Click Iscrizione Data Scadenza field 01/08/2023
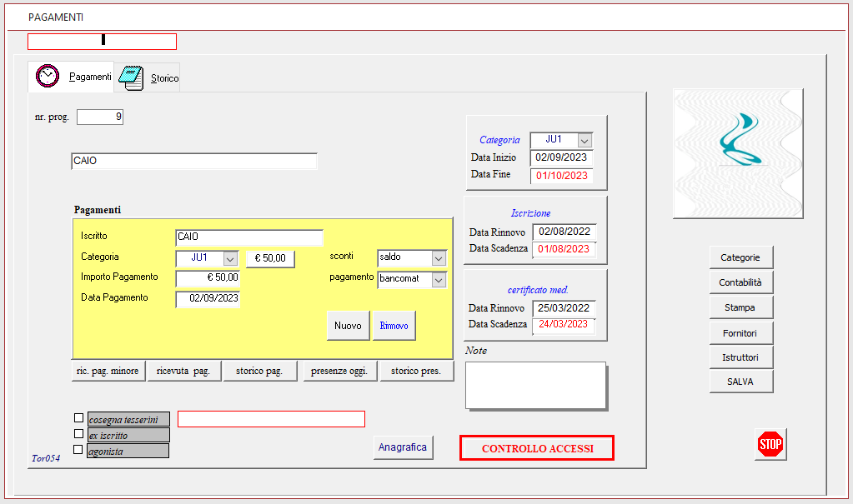The image size is (853, 504). (x=564, y=249)
